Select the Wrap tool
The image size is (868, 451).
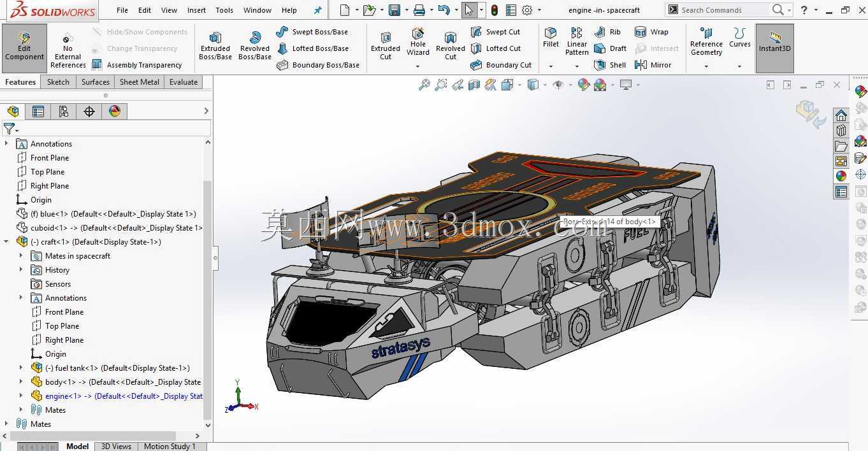651,32
